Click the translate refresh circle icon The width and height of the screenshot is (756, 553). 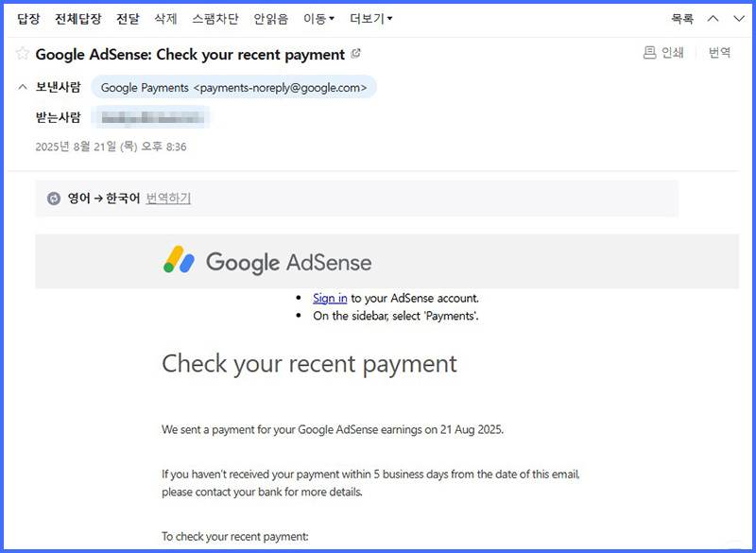[54, 199]
